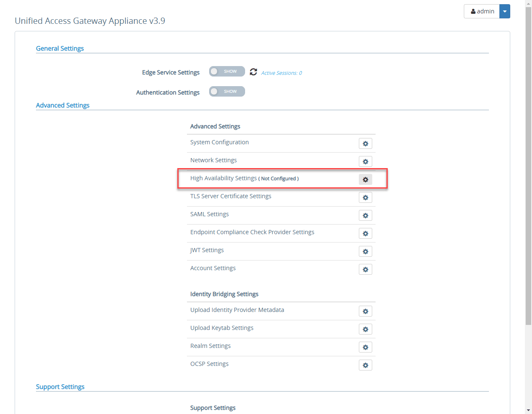This screenshot has width=532, height=414.
Task: Click the Realm Settings gear icon
Action: pyautogui.click(x=365, y=347)
